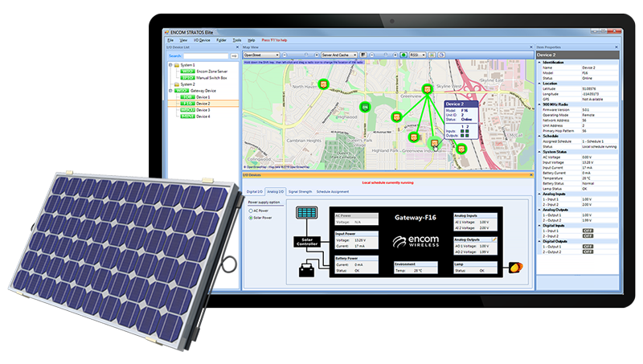Open the Server And Cache dropdown
The image size is (643, 364).
coord(339,55)
